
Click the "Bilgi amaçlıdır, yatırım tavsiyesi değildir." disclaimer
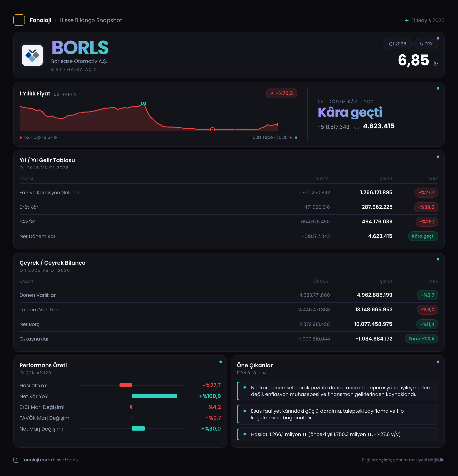(x=403, y=460)
